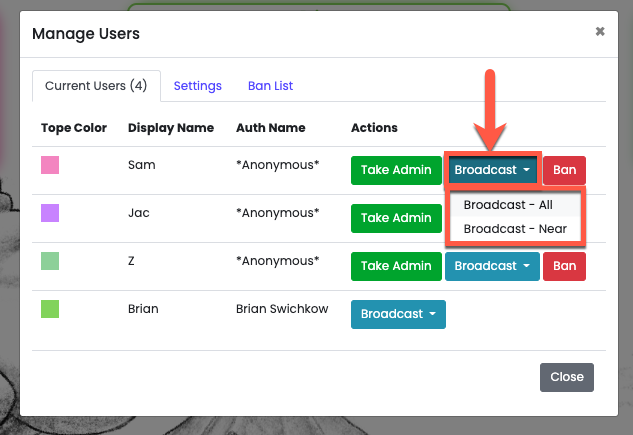
Task: Close the Manage Users dialog with X
Action: pos(600,32)
